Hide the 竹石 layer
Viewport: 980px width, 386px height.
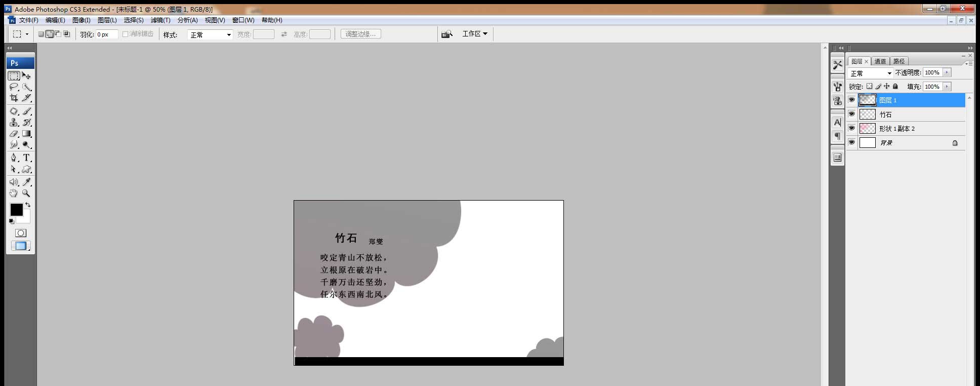[x=852, y=114]
